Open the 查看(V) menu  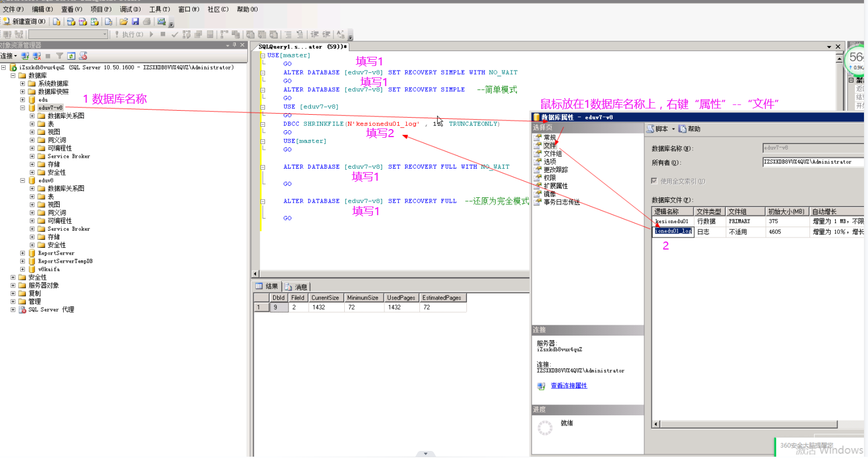coord(71,9)
